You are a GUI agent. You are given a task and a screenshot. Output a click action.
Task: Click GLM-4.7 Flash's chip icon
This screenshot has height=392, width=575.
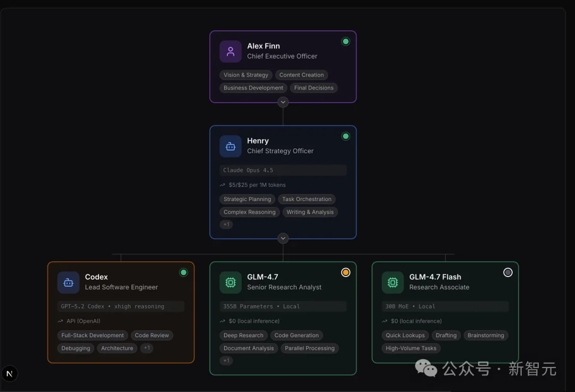click(x=392, y=282)
